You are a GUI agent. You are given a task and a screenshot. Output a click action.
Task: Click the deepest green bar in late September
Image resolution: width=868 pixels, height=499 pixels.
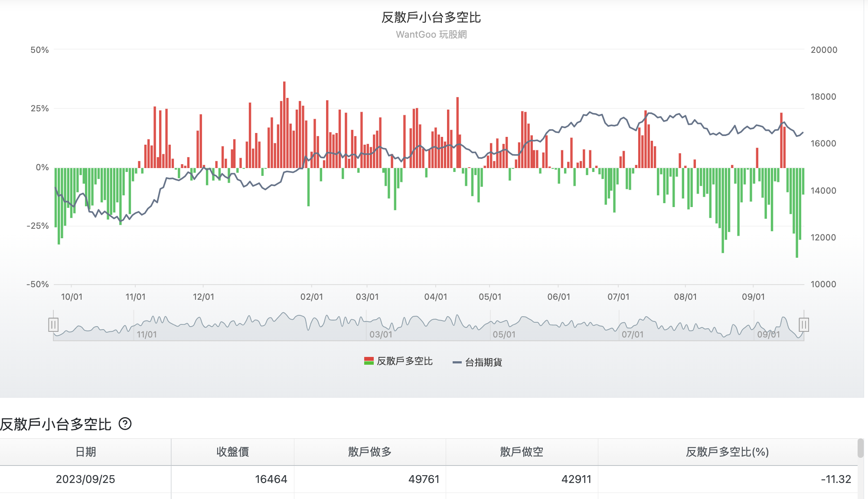click(x=797, y=213)
